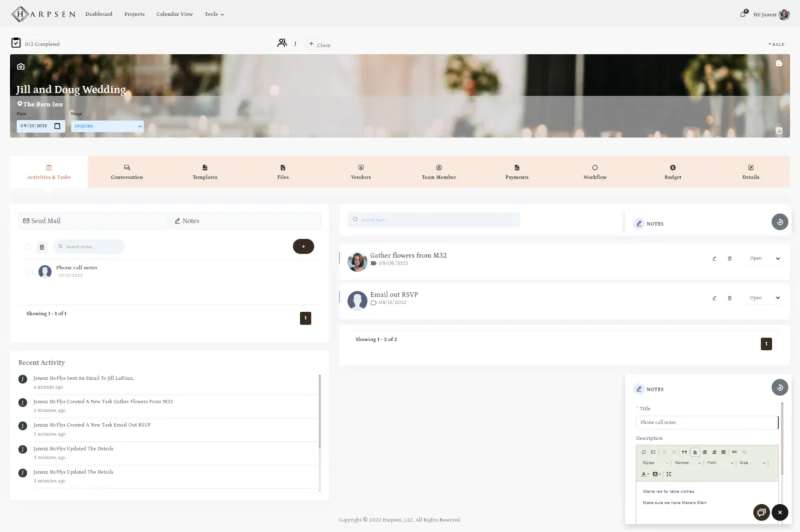Click the document icon on the banner's top right

pyautogui.click(x=779, y=63)
